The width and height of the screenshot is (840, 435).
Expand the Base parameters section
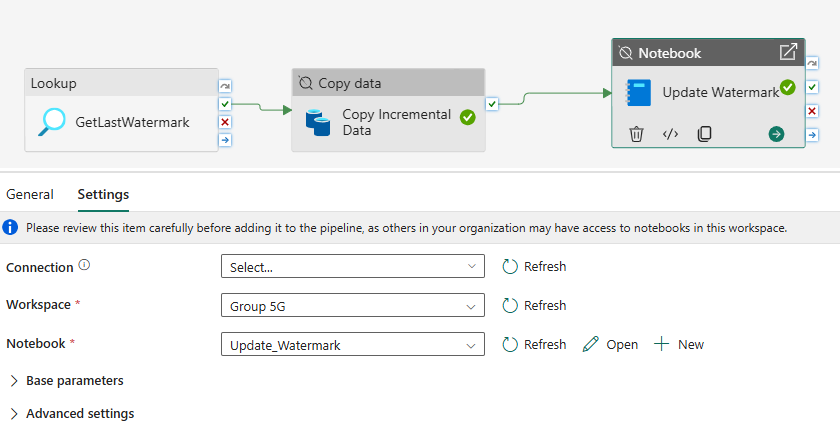(67, 381)
